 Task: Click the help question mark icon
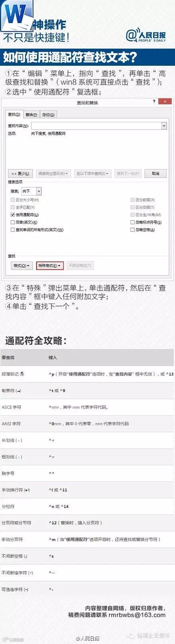coord(154,102)
